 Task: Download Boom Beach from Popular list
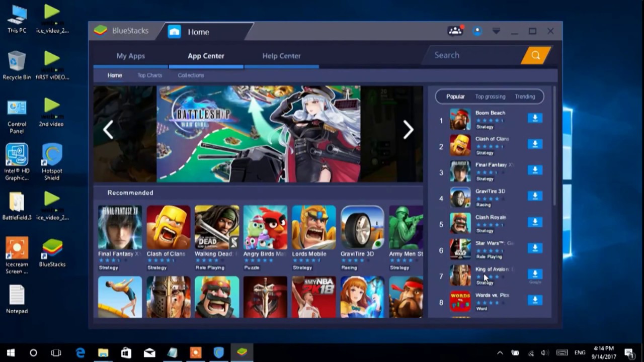(535, 118)
